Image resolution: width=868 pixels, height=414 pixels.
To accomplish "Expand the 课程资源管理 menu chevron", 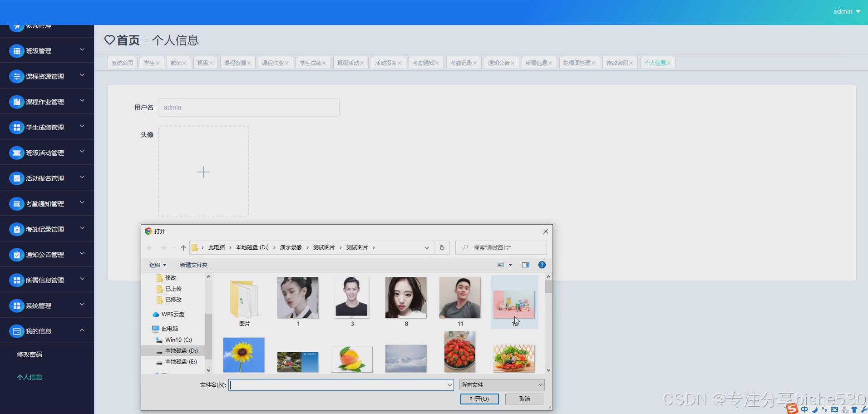I will [x=82, y=75].
